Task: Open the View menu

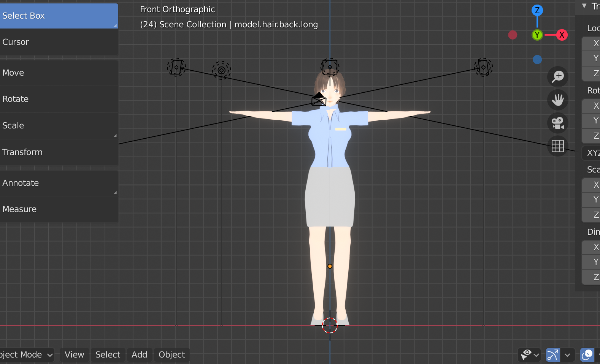Action: pyautogui.click(x=74, y=355)
